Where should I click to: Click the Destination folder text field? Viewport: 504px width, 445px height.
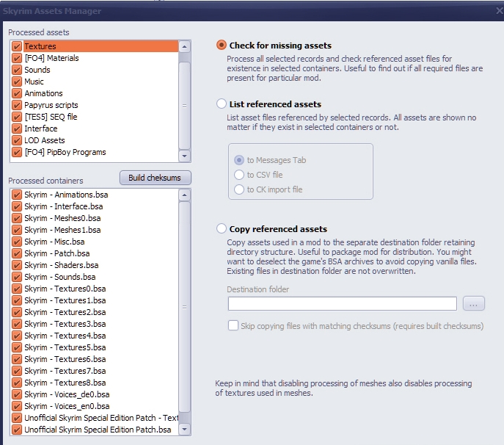coord(342,303)
